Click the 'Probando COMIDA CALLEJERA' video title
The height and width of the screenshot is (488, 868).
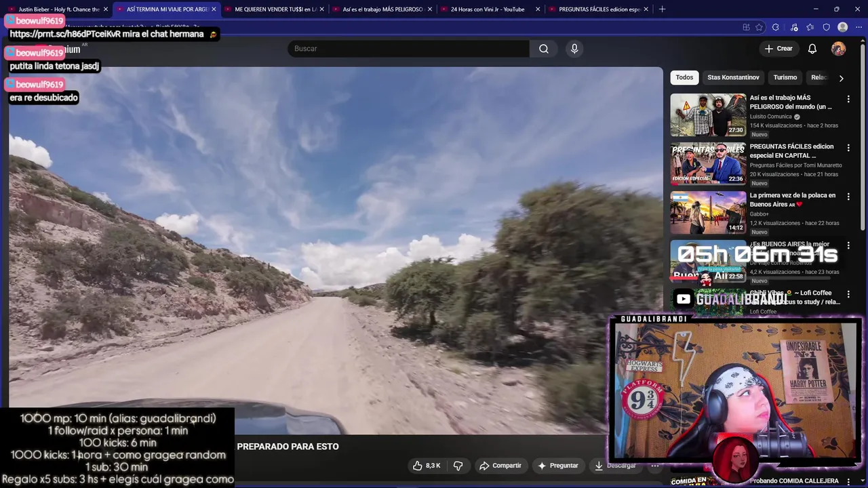click(795, 481)
